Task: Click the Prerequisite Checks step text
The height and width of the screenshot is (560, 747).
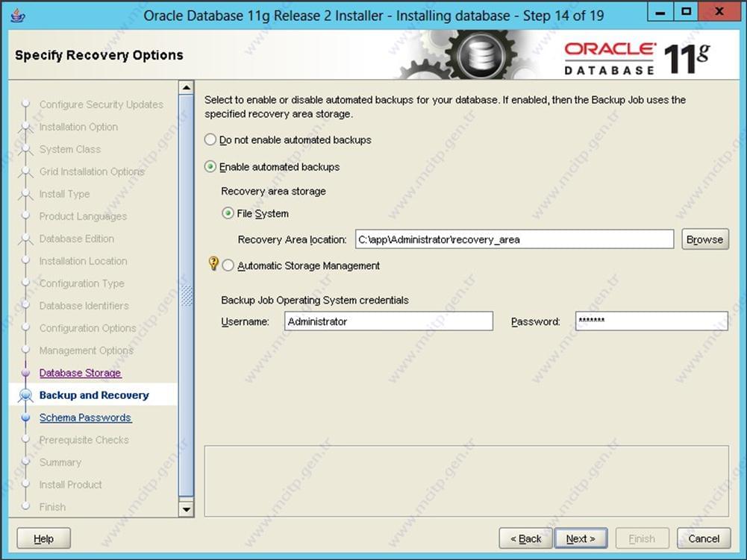Action: point(84,440)
